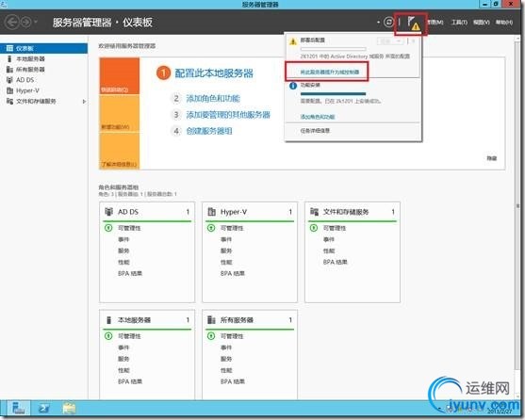Open File Explorer from the taskbar

point(69,409)
